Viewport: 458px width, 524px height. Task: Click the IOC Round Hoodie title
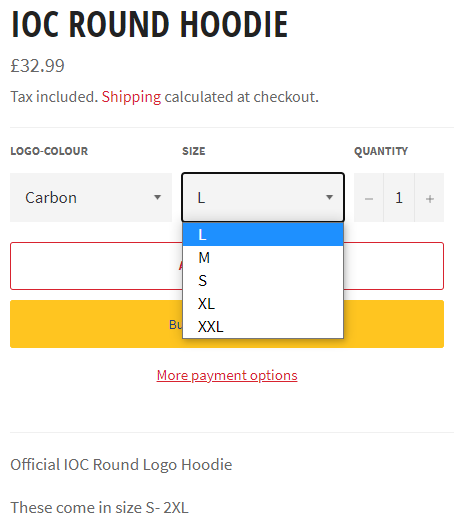(149, 24)
